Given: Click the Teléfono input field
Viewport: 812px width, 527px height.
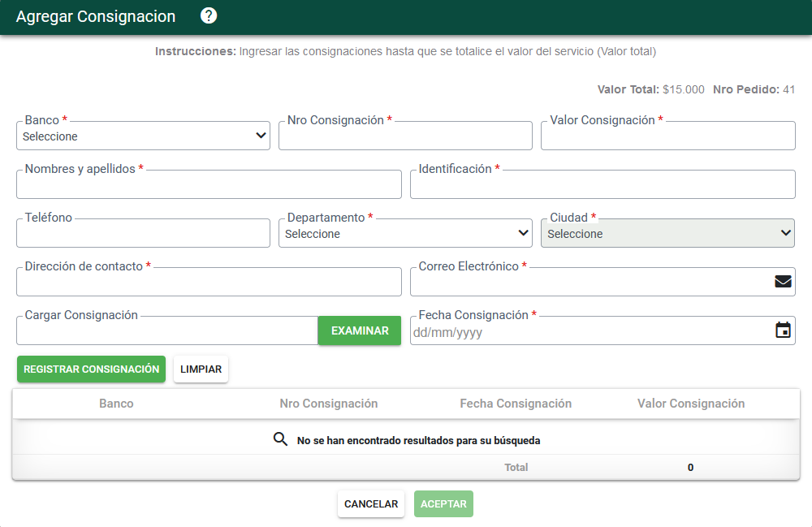Looking at the screenshot, I should click(x=144, y=234).
